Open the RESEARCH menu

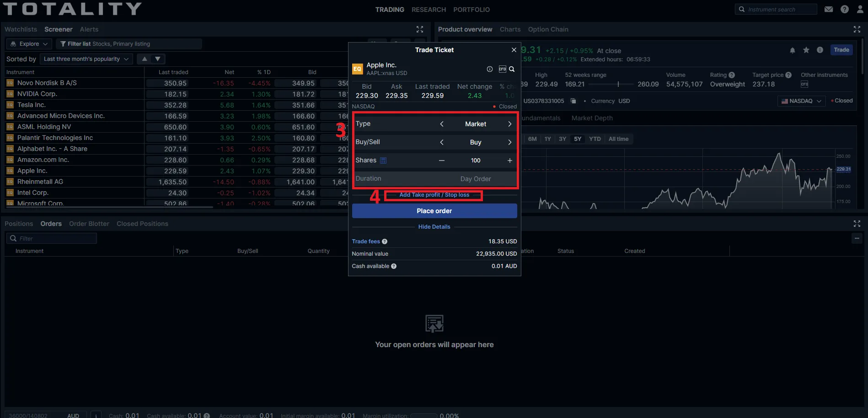coord(429,10)
